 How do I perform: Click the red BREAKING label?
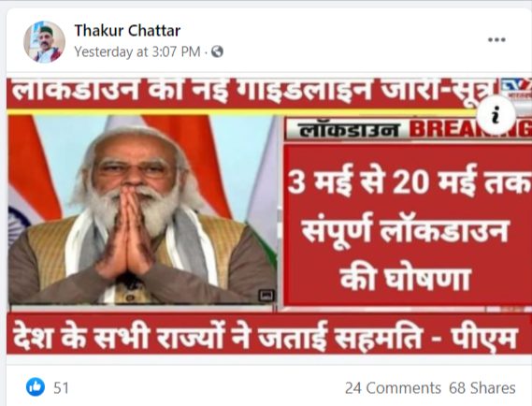(x=471, y=129)
